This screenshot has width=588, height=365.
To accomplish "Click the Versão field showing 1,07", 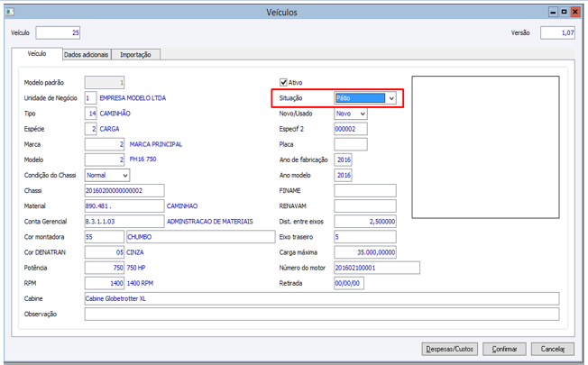I will pyautogui.click(x=557, y=32).
